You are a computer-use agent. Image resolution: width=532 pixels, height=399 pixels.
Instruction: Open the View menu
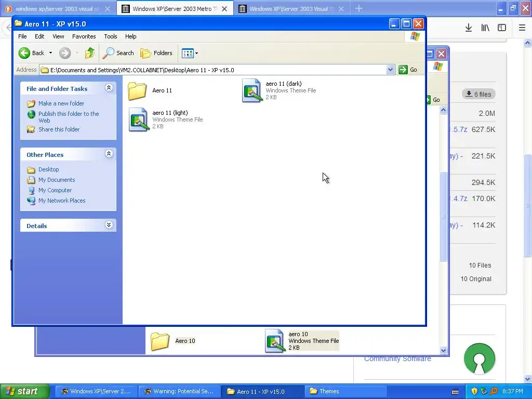click(x=58, y=36)
